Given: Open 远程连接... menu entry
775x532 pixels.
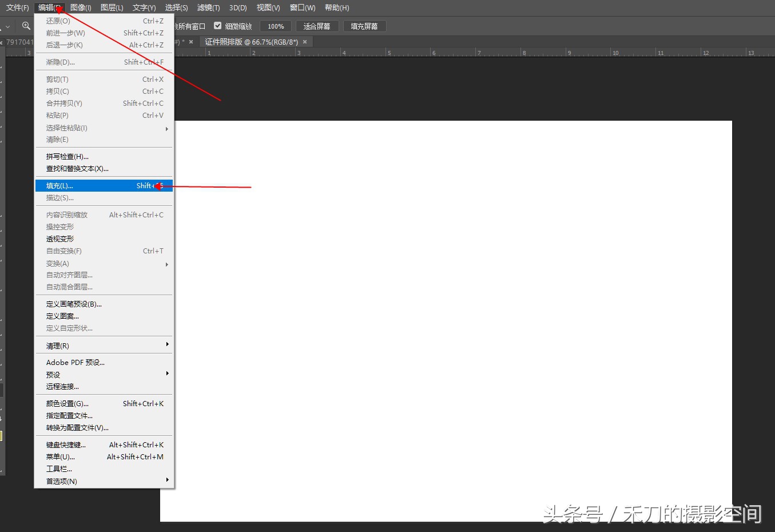Looking at the screenshot, I should pyautogui.click(x=104, y=387).
